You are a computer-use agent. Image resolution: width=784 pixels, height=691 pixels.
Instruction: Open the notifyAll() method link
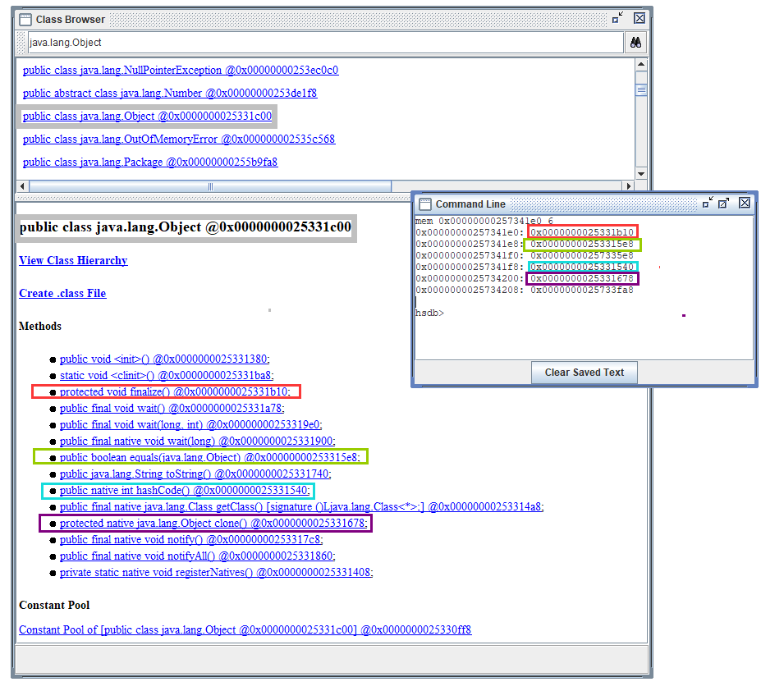198,556
